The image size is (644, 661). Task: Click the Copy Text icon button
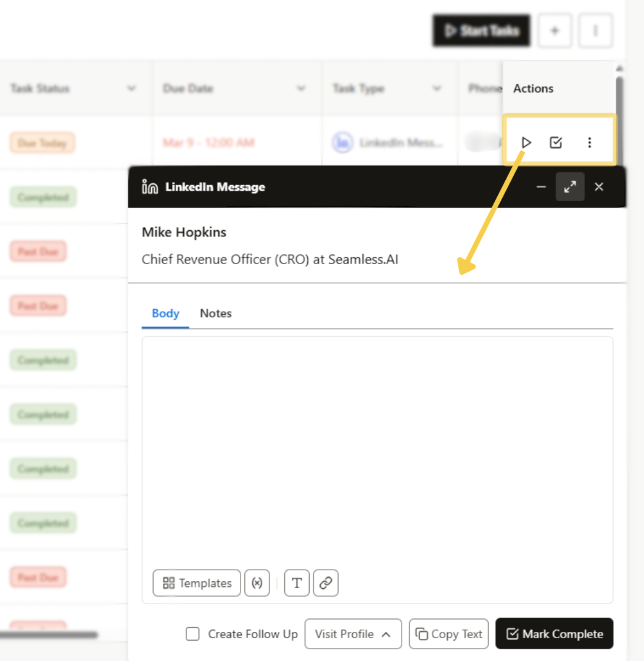point(448,633)
